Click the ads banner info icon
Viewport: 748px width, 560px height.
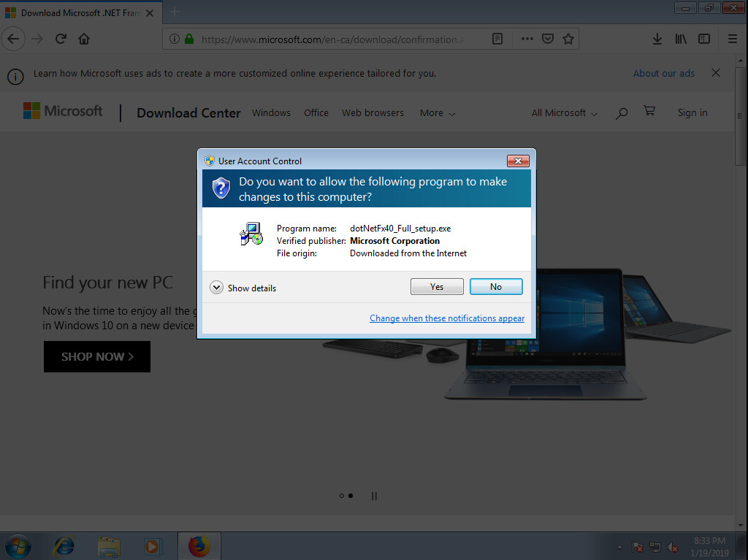pos(15,77)
